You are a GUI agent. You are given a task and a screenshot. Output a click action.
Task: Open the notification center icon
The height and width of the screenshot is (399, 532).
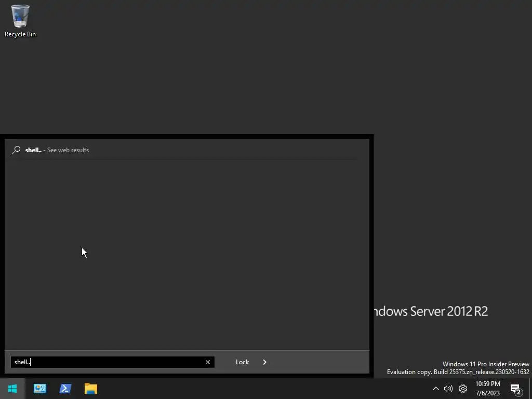516,390
